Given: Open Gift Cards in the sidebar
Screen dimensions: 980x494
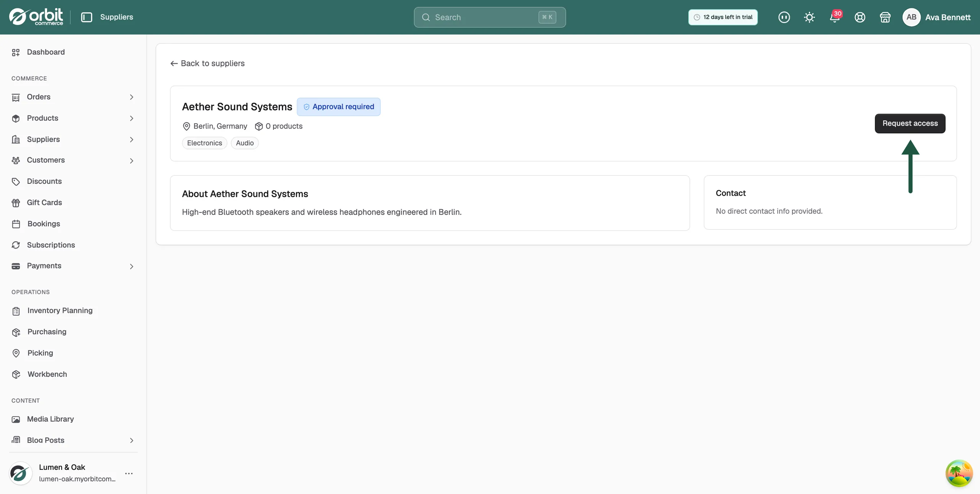Looking at the screenshot, I should 73,202.
